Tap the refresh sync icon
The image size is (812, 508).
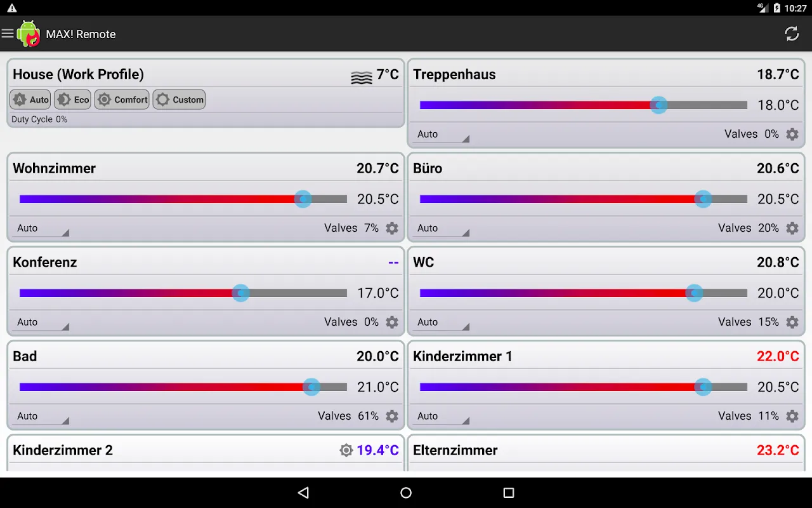(x=792, y=34)
